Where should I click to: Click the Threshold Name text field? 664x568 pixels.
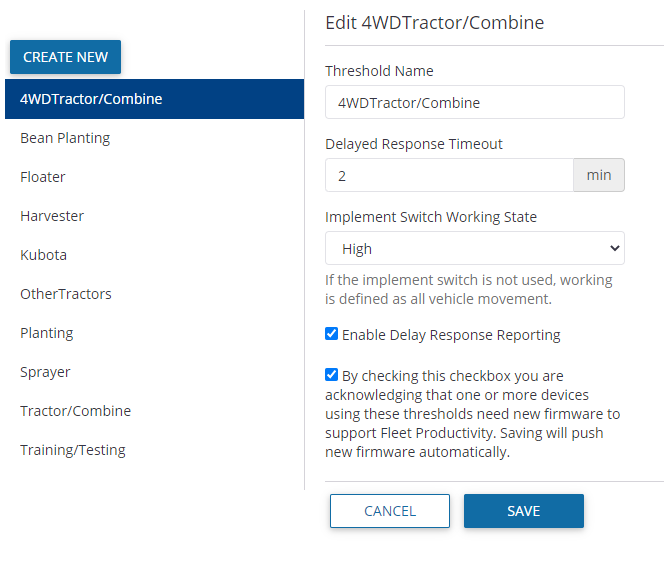[474, 102]
